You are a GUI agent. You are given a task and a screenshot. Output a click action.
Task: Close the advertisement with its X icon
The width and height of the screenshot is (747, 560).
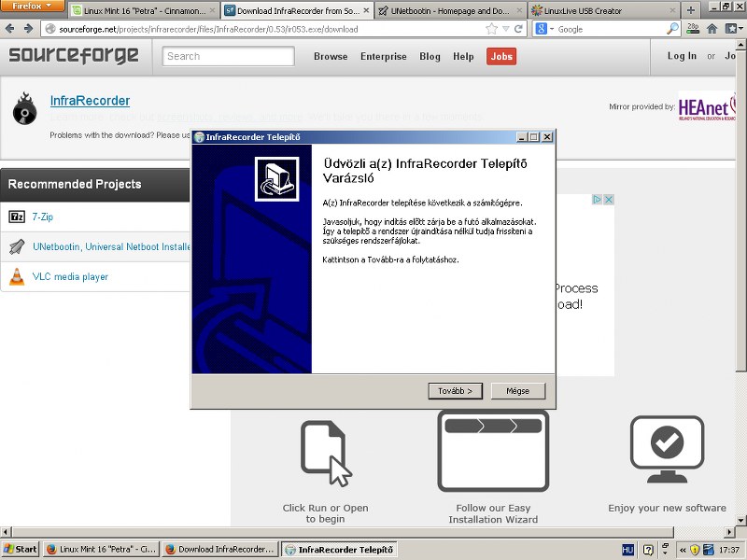click(x=609, y=200)
